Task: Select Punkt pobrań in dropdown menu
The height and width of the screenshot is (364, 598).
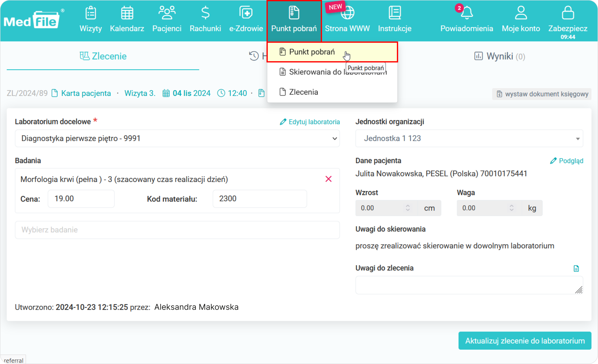Action: [x=332, y=52]
